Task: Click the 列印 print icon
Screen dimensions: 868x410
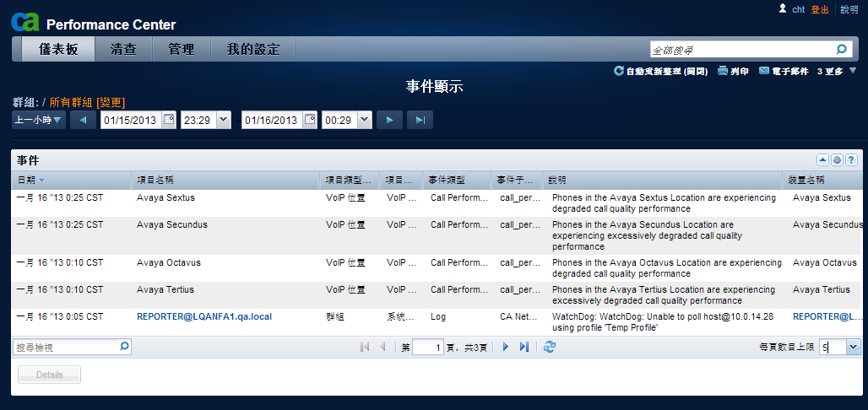Action: tap(723, 71)
